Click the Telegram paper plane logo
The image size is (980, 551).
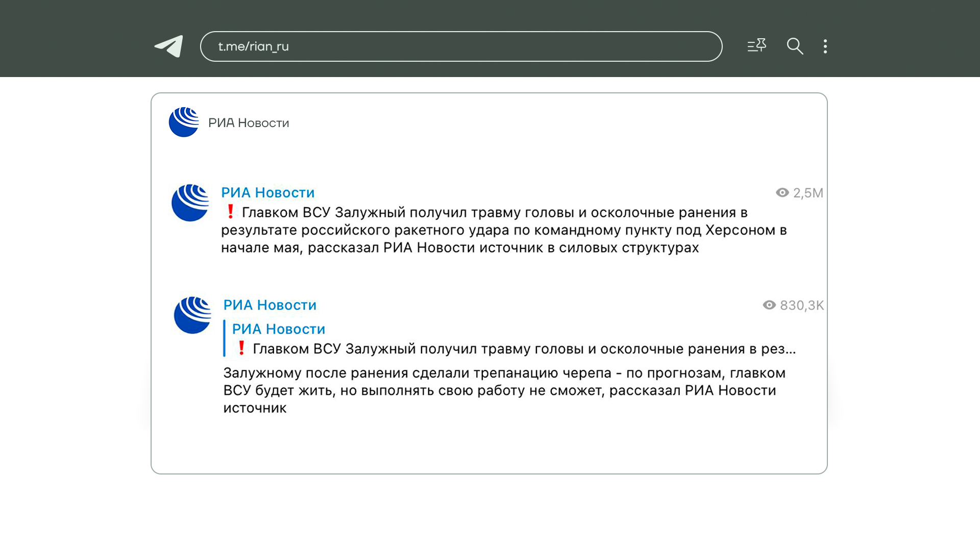pos(169,46)
